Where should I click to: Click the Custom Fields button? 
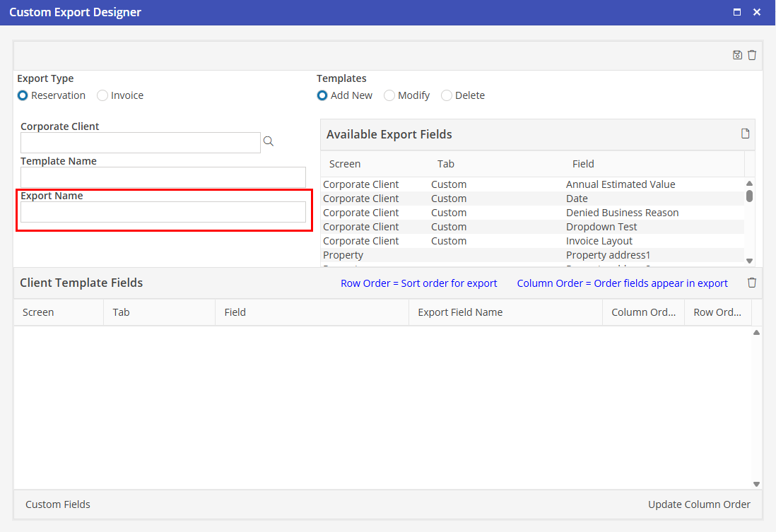click(58, 504)
